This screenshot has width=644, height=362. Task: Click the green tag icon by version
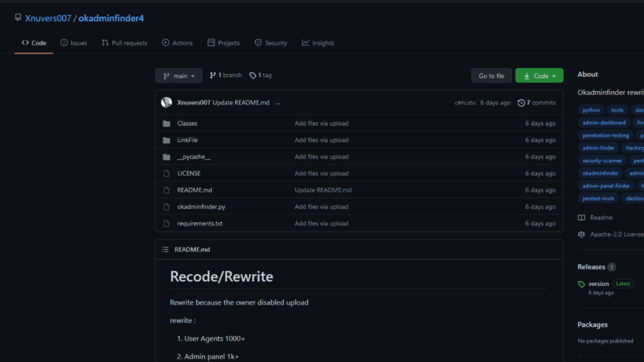(581, 284)
